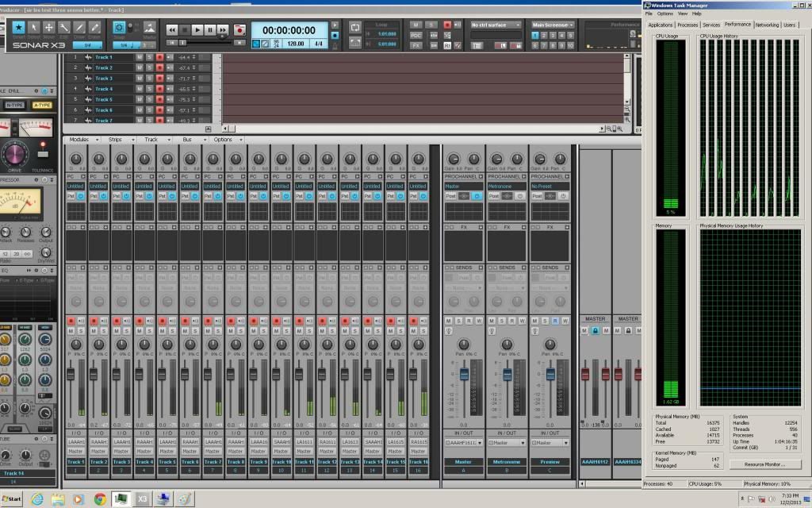Rewind to start using the transport button
The width and height of the screenshot is (812, 508).
click(x=171, y=30)
